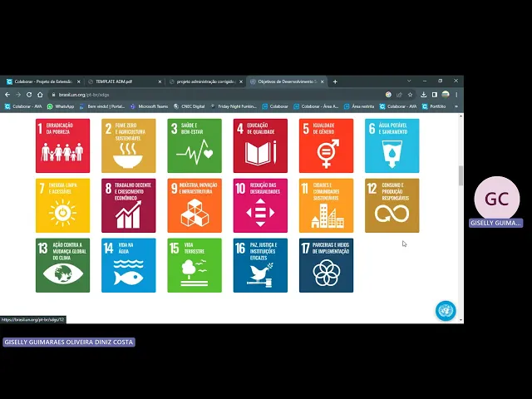Click the page vertical scrollbar thumb
532x399 pixels.
coord(461,175)
